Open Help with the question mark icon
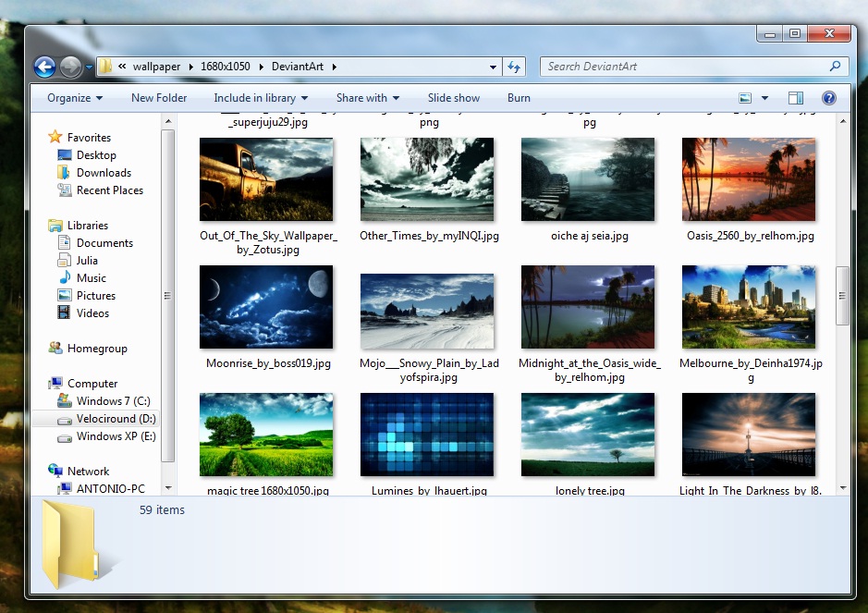 828,98
